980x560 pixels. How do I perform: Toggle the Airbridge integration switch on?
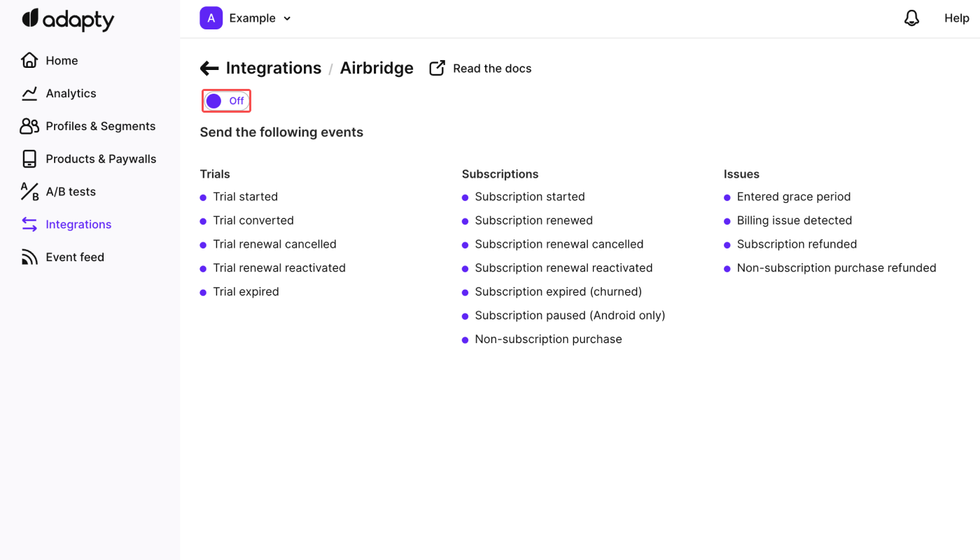[226, 101]
